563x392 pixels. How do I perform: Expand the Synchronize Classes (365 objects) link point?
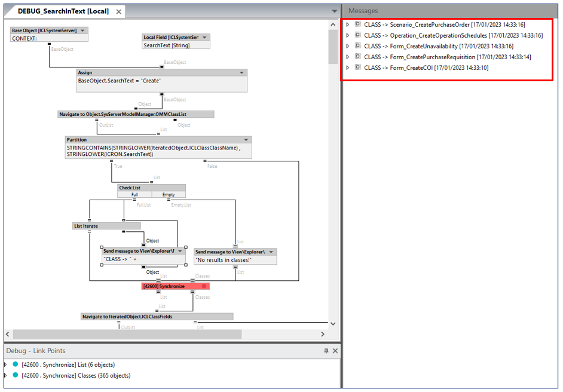pyautogui.click(x=5, y=375)
